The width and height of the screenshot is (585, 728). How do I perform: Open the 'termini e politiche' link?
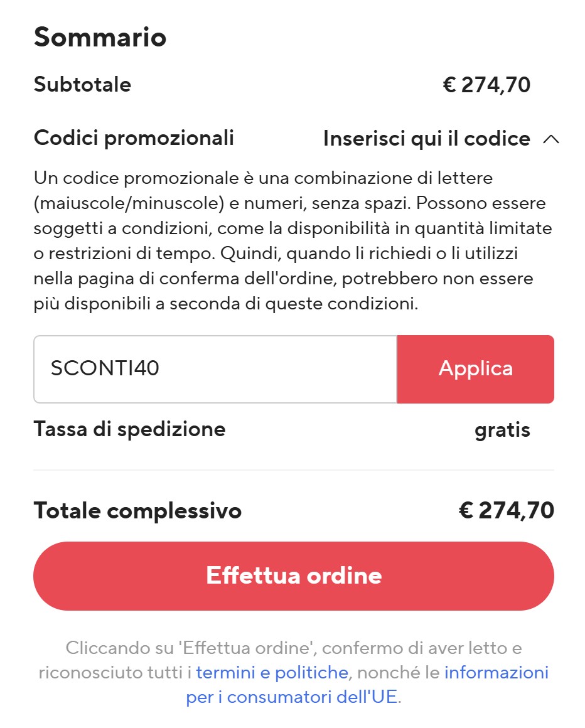(x=272, y=673)
